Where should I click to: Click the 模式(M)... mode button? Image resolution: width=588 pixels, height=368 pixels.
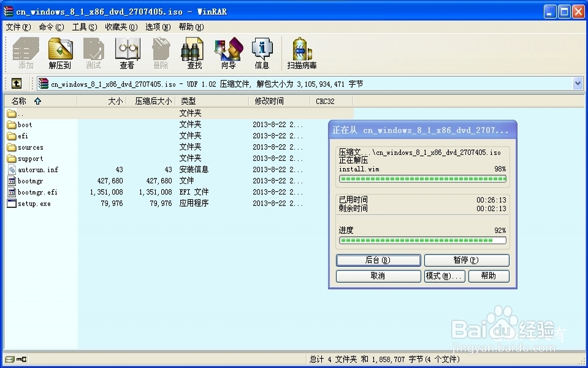click(x=445, y=276)
